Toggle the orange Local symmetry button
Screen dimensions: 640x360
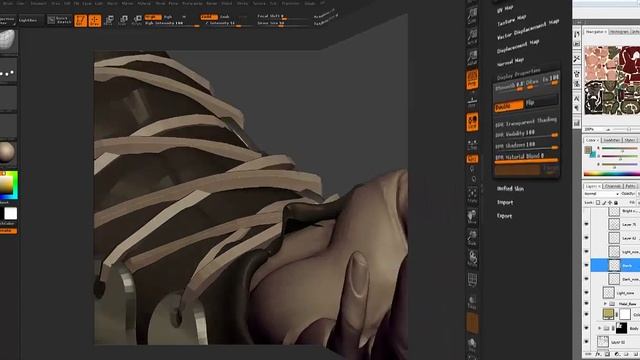[x=472, y=122]
